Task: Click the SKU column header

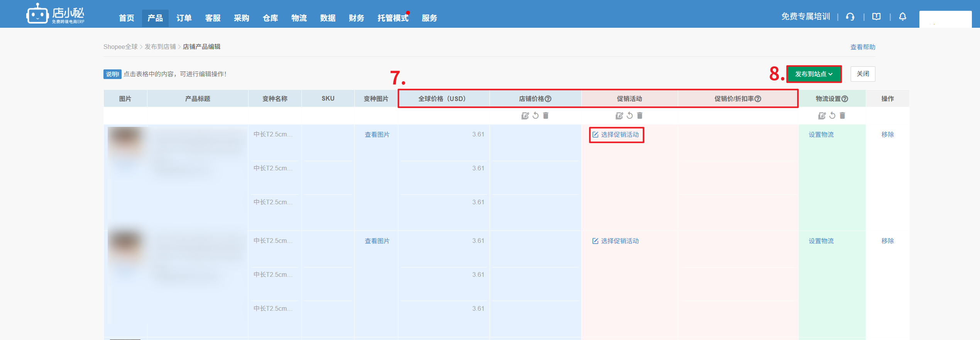Action: (x=328, y=99)
